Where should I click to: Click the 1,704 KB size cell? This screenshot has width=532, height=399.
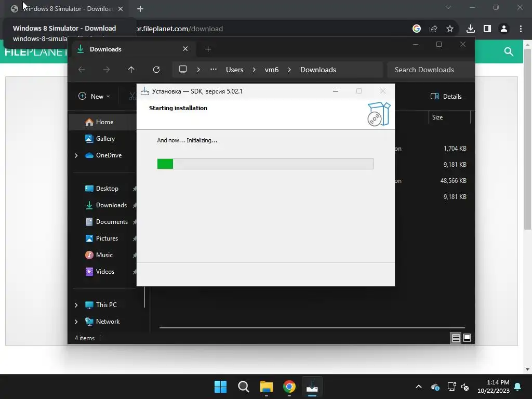(455, 148)
